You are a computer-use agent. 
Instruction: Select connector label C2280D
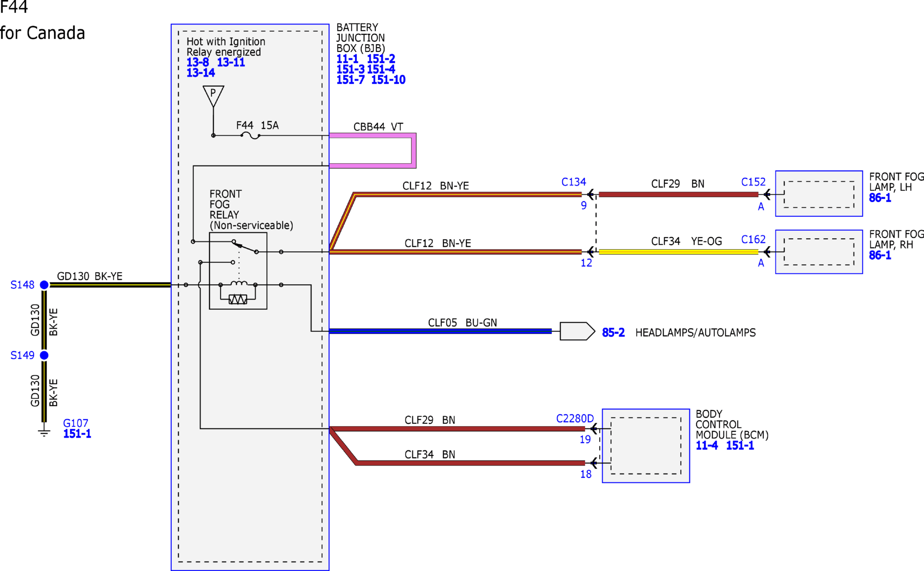[575, 419]
